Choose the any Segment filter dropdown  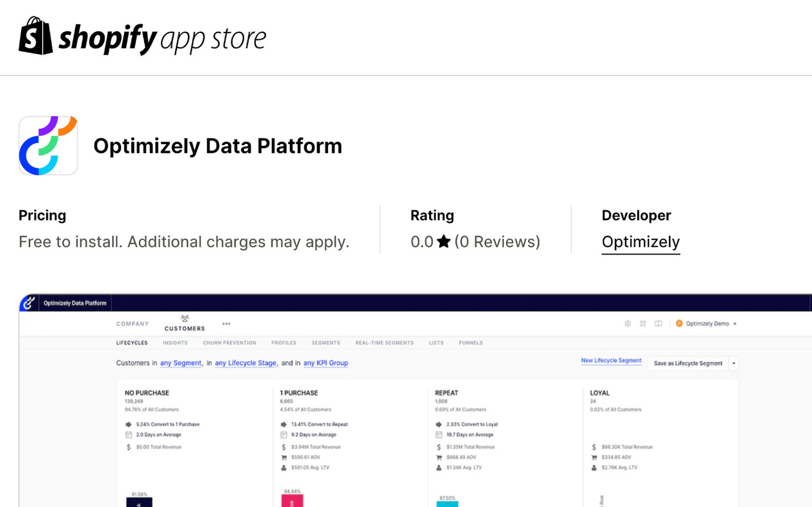click(x=180, y=363)
